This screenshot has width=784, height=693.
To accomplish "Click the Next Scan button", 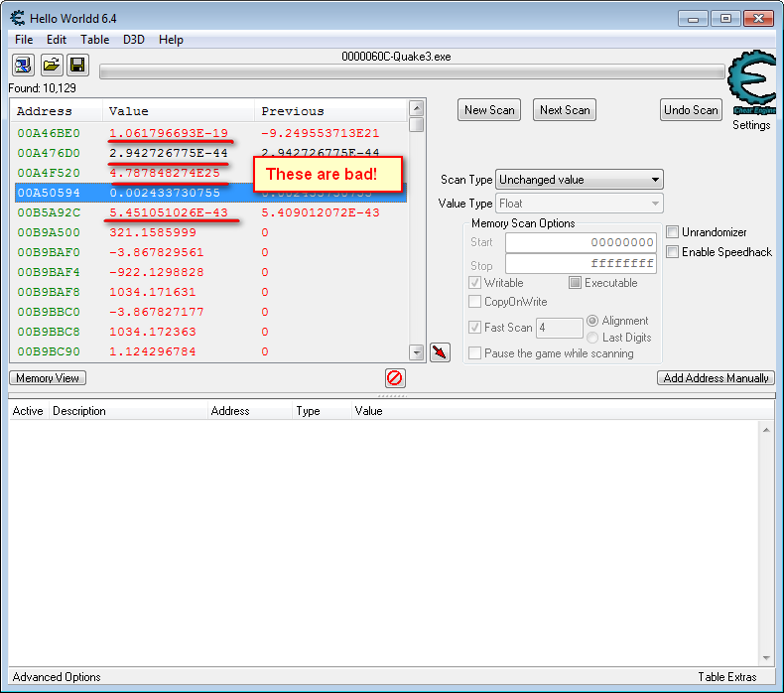I will tap(564, 110).
